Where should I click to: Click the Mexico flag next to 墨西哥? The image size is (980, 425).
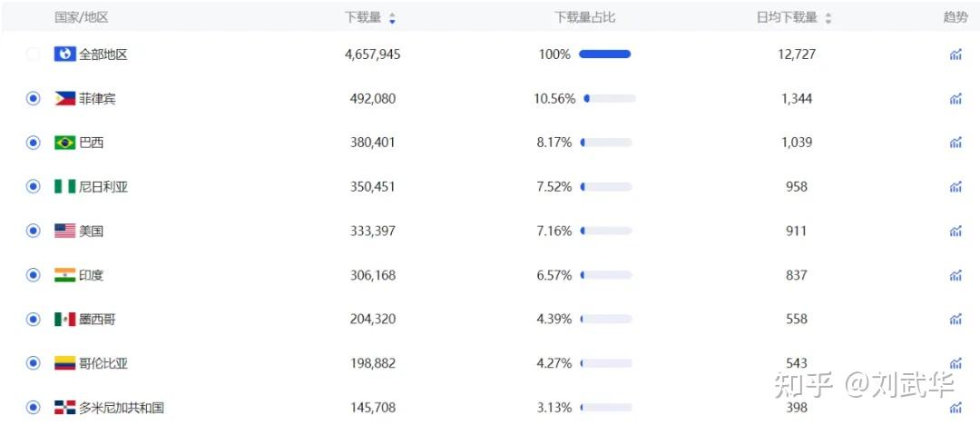64,319
